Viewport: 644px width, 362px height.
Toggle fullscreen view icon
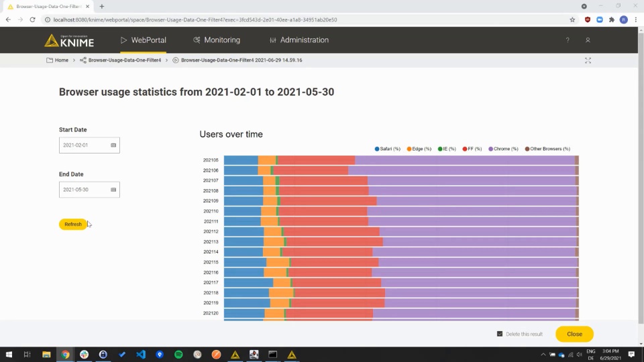(588, 60)
